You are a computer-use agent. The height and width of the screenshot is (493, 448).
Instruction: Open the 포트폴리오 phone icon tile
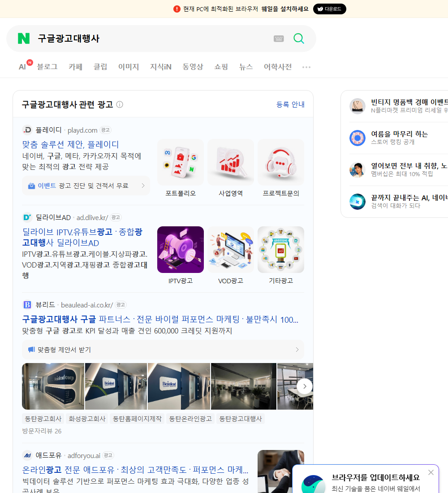181,162
